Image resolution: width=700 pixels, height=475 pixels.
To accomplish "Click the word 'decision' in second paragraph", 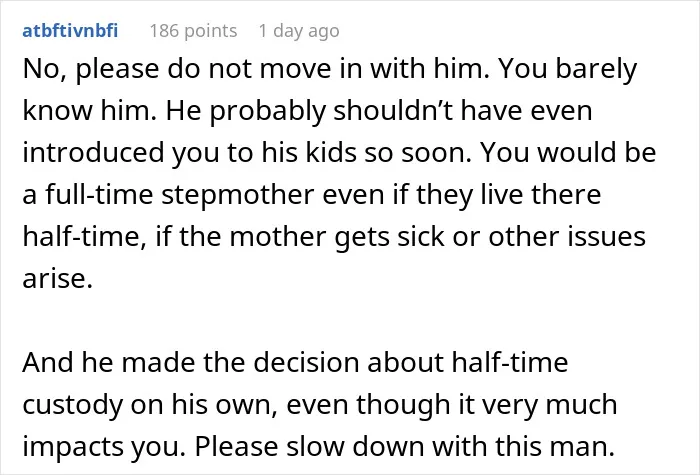I will [306, 362].
